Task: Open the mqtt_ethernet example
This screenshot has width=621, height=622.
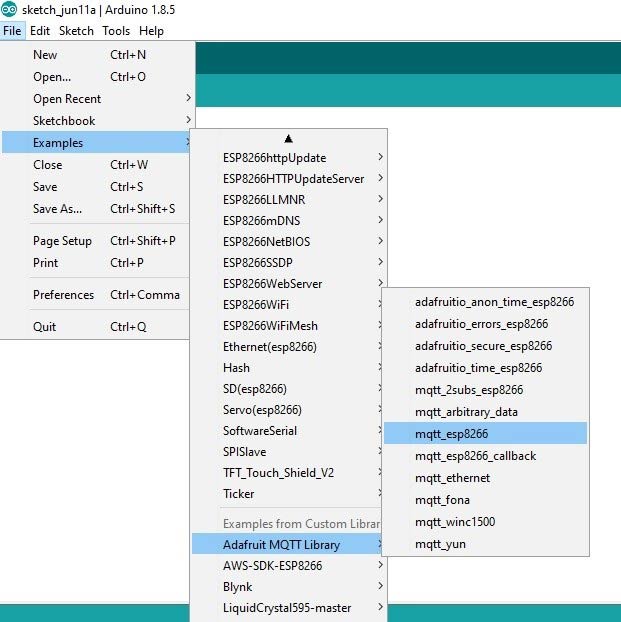Action: (x=485, y=478)
